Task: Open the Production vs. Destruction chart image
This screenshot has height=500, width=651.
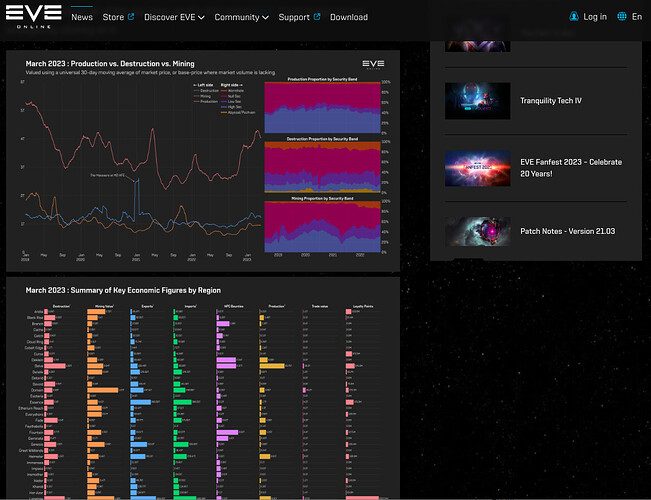Action: 203,161
